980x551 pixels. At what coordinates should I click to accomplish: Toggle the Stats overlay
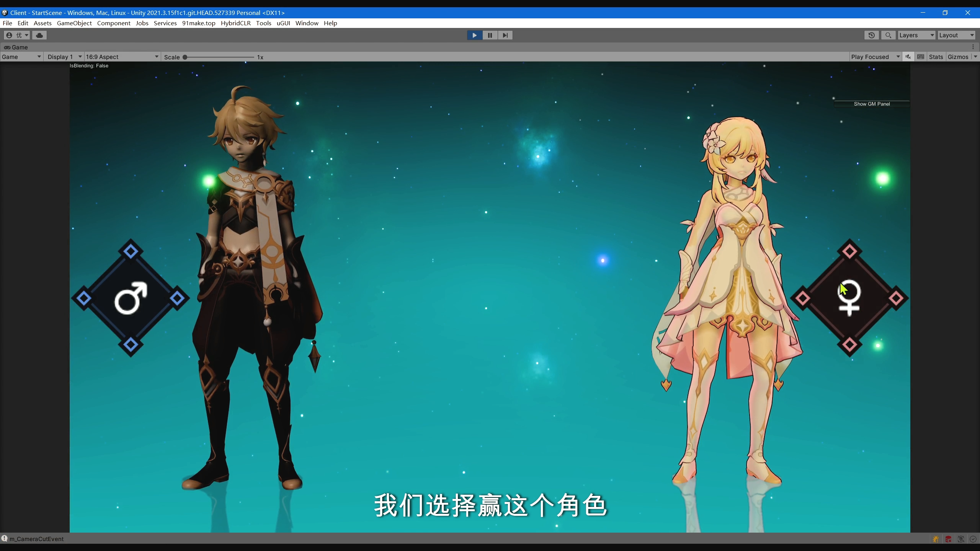tap(936, 57)
